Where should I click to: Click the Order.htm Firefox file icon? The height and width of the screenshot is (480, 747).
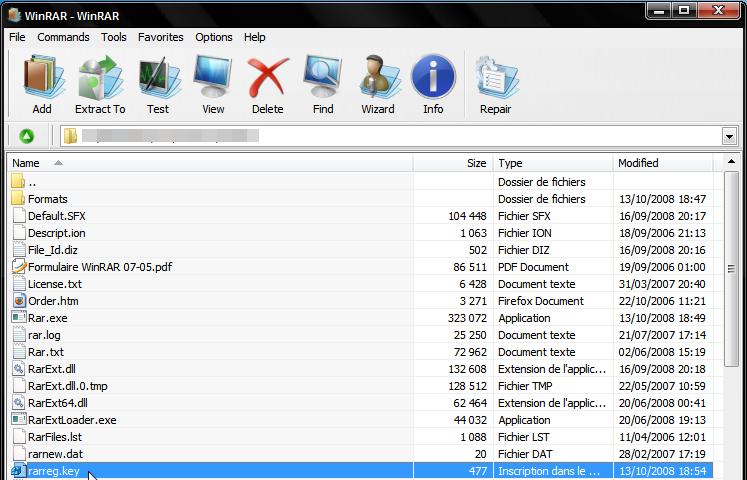pos(19,300)
